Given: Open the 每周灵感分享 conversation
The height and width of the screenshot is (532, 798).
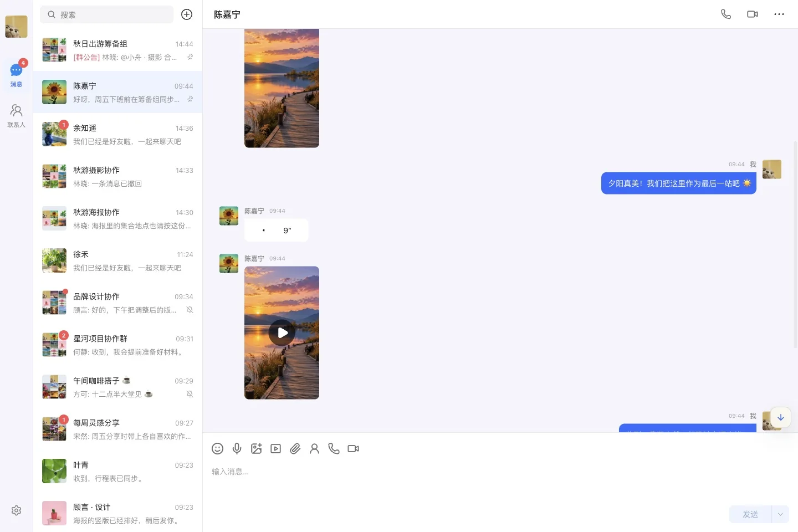Looking at the screenshot, I should coord(117,429).
